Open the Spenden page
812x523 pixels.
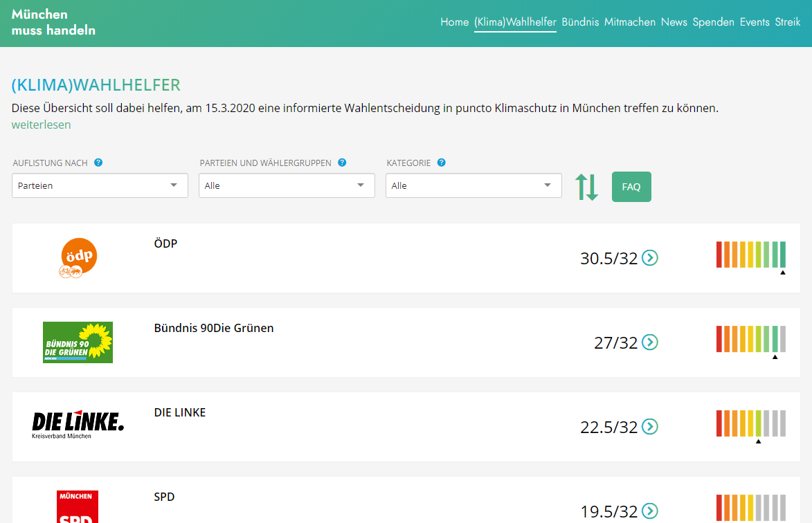[713, 22]
